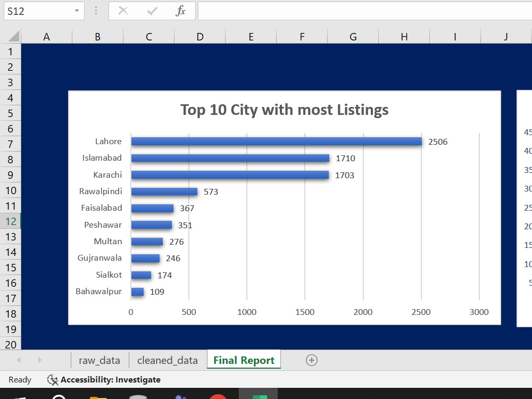Click the 573 data label
Image resolution: width=532 pixels, height=399 pixels.
(211, 192)
